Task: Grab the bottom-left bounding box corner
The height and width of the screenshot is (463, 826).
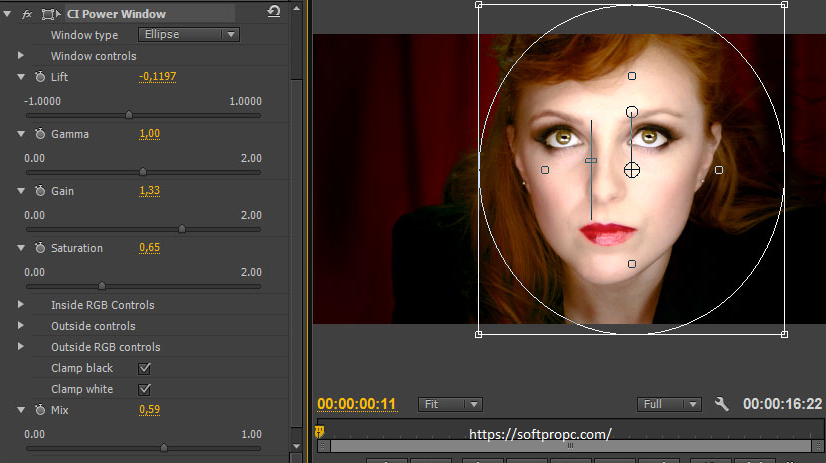Action: tap(478, 334)
